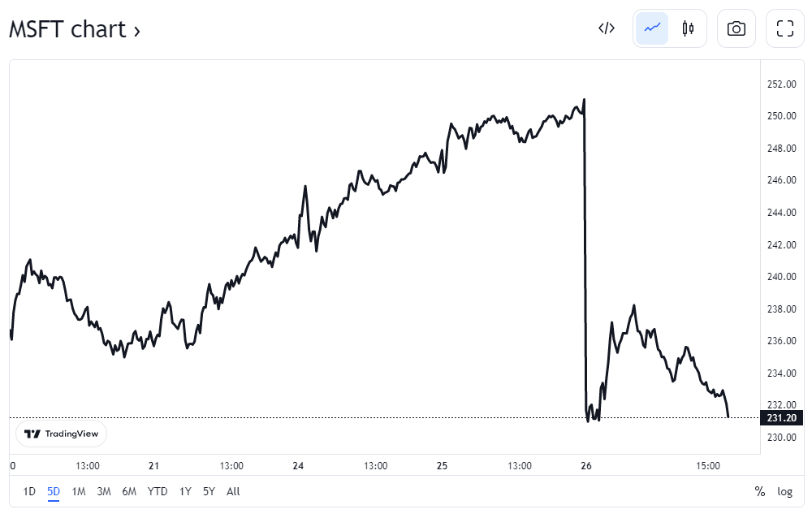Select the 5Y time range
The image size is (812, 518).
(x=209, y=491)
